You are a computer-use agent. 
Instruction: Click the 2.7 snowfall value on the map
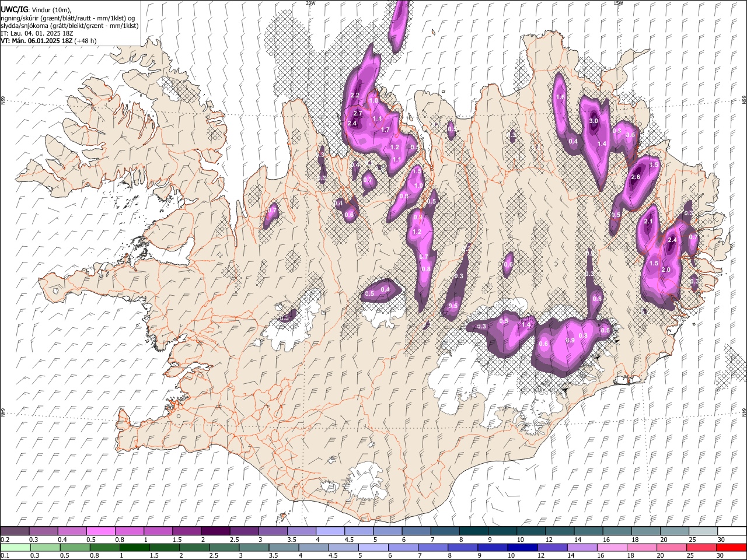(358, 113)
